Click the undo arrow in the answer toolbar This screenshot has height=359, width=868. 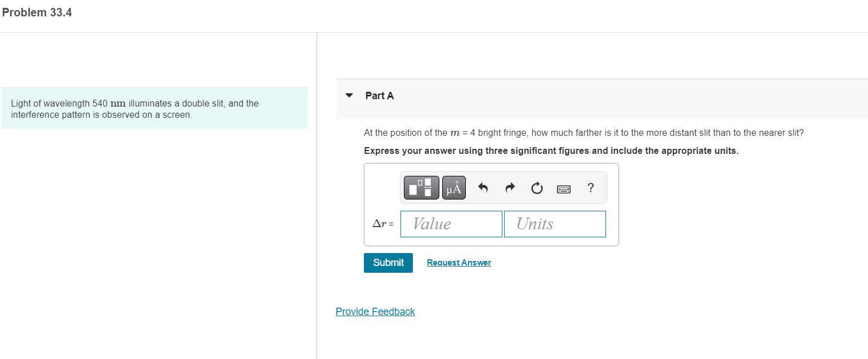tap(483, 187)
